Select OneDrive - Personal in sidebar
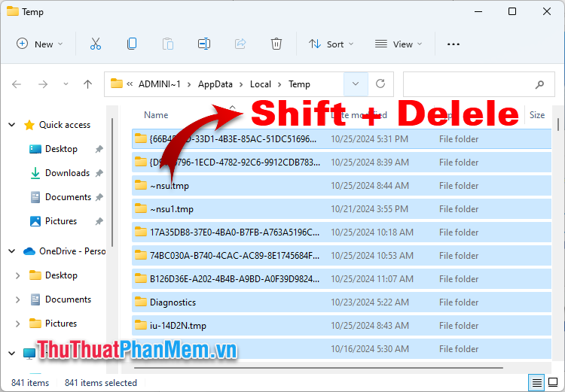The image size is (565, 392). coord(72,251)
